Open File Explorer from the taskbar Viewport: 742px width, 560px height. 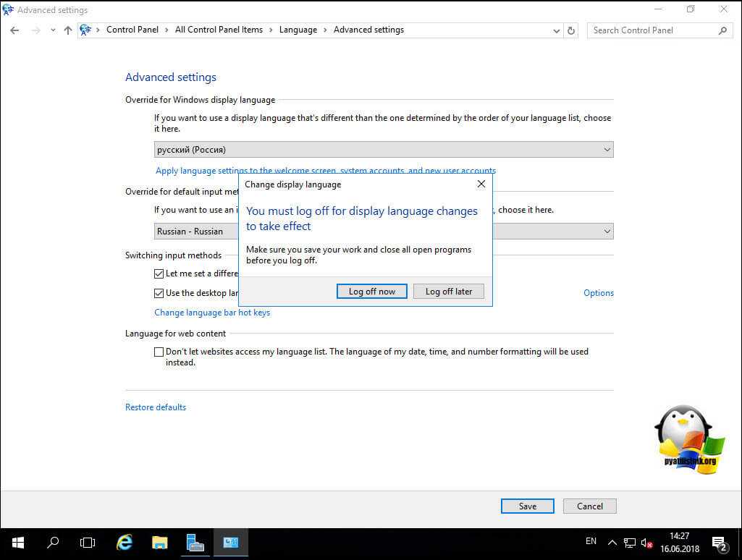[159, 542]
